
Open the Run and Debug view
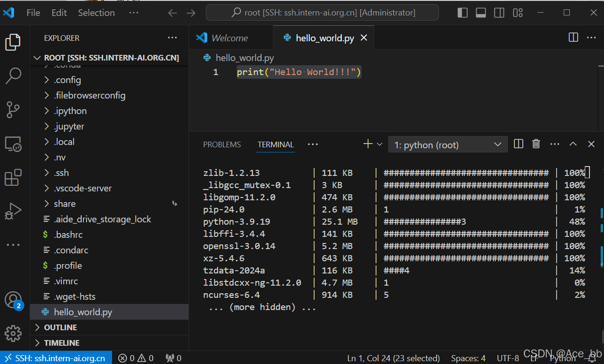coord(13,211)
